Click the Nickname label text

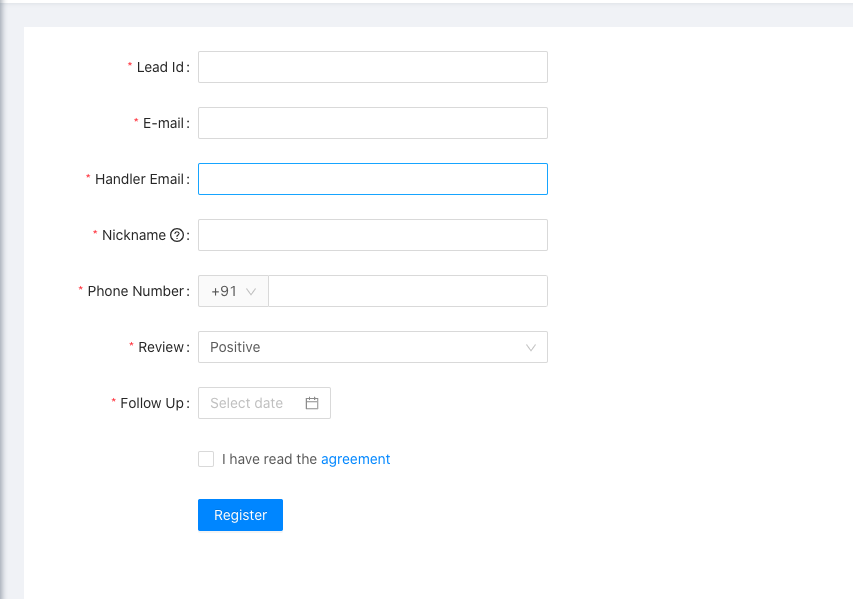click(x=134, y=235)
